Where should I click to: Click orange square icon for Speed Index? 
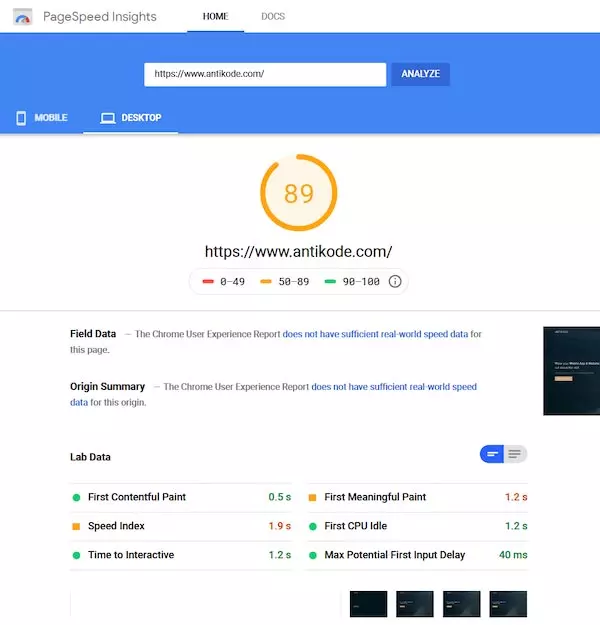(76, 527)
